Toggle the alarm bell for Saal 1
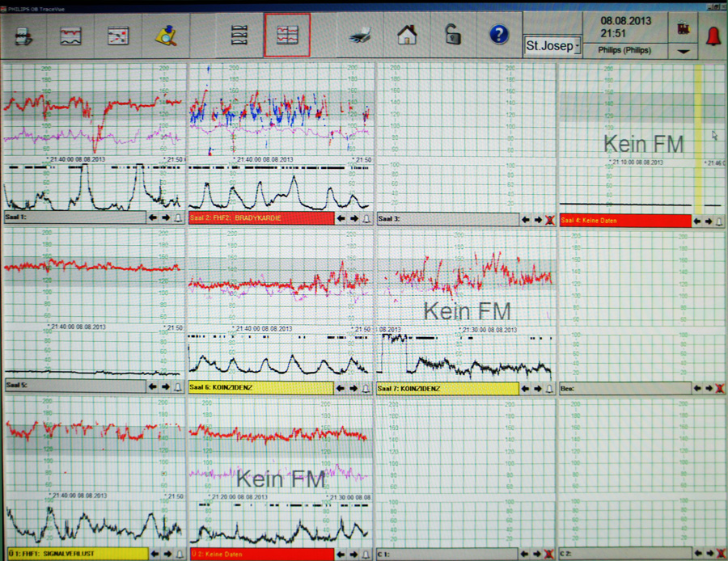Screen dimensions: 728x561 (179, 217)
